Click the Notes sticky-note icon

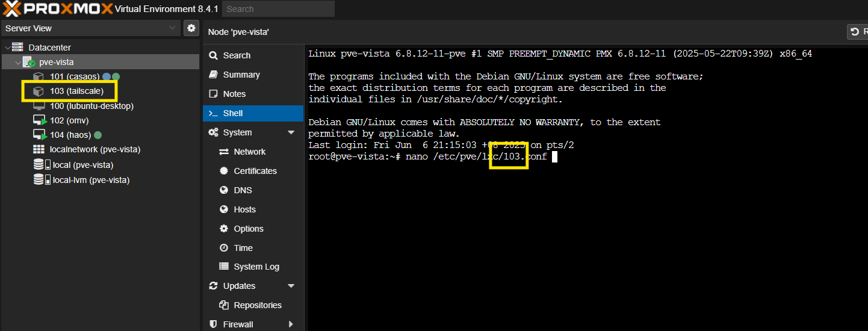(213, 94)
